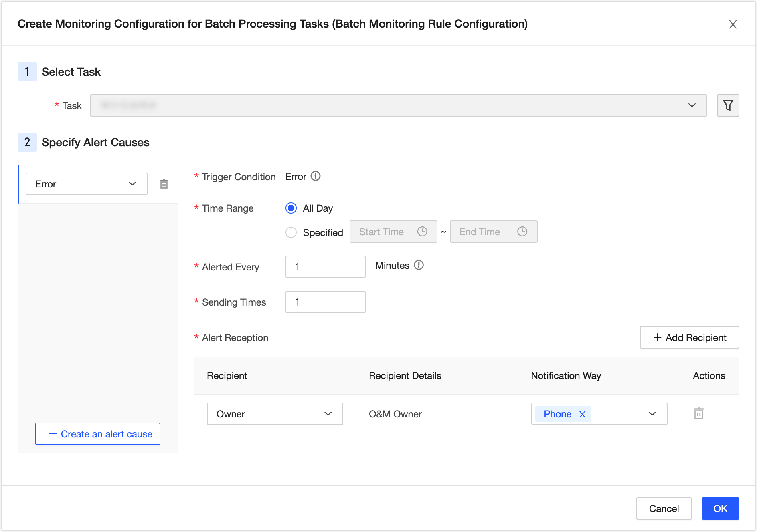Click the Specify Alert Causes heading

coord(95,143)
